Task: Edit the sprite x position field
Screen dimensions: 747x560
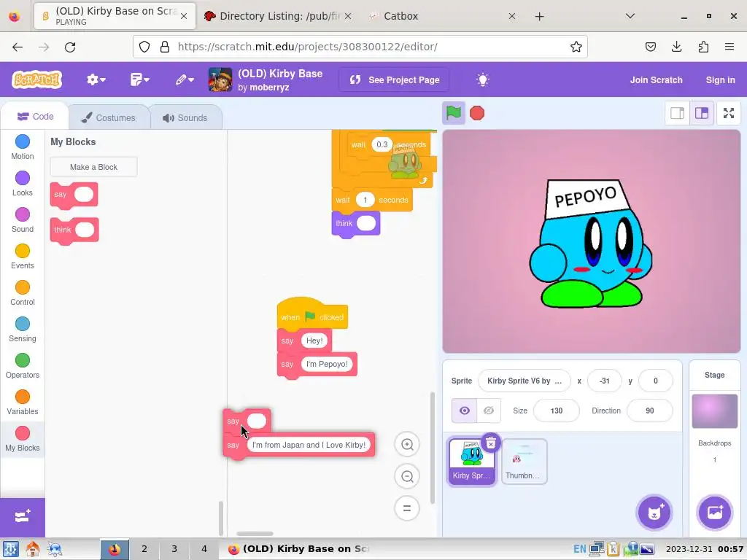Action: point(605,381)
